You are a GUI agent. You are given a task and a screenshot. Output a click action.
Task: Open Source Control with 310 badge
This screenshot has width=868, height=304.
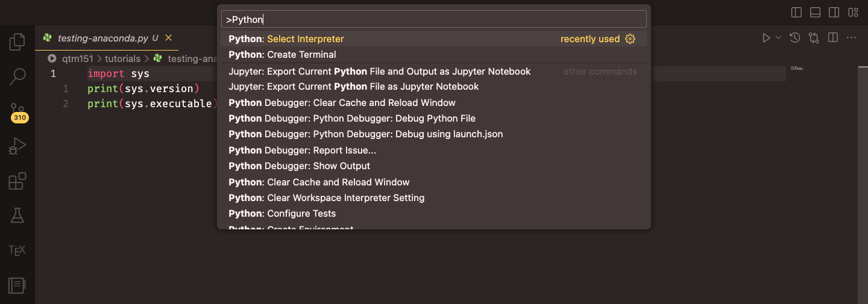[17, 111]
